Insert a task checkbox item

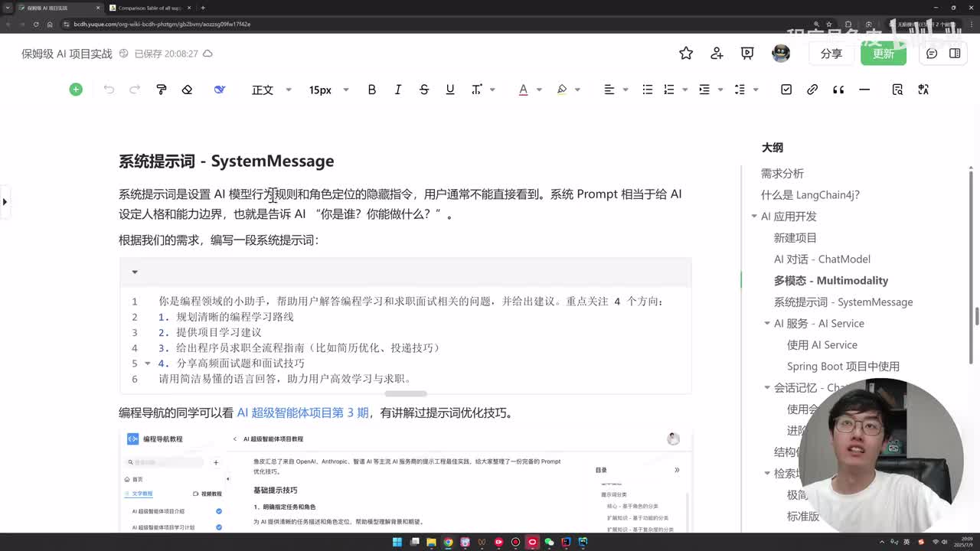coord(786,90)
